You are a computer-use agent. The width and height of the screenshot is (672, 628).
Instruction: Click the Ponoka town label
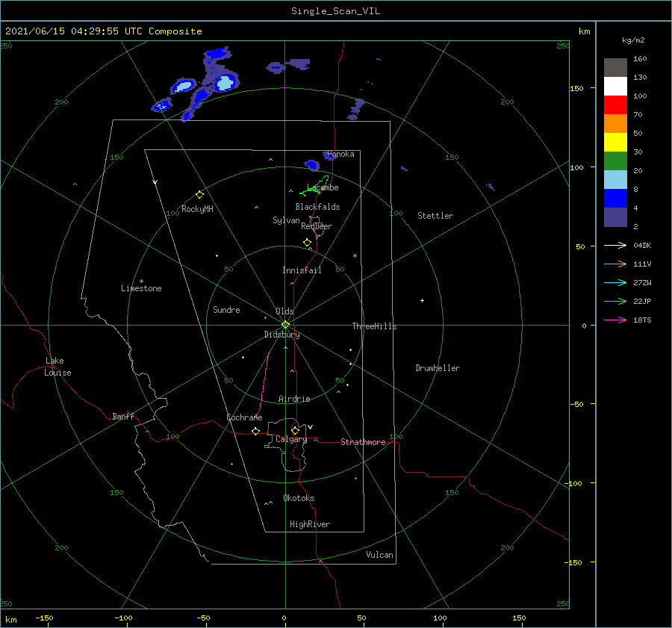coord(340,154)
